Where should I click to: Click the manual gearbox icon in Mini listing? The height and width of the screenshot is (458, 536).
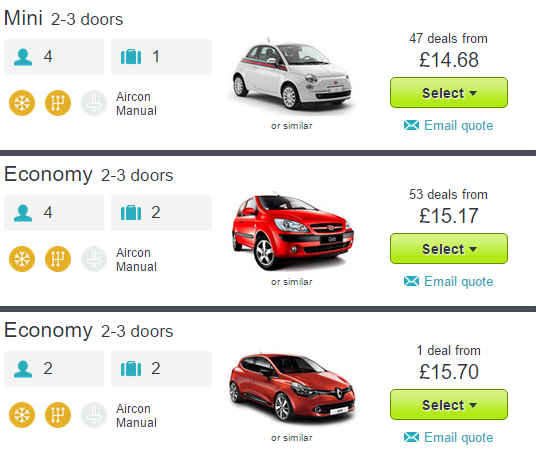[x=58, y=103]
